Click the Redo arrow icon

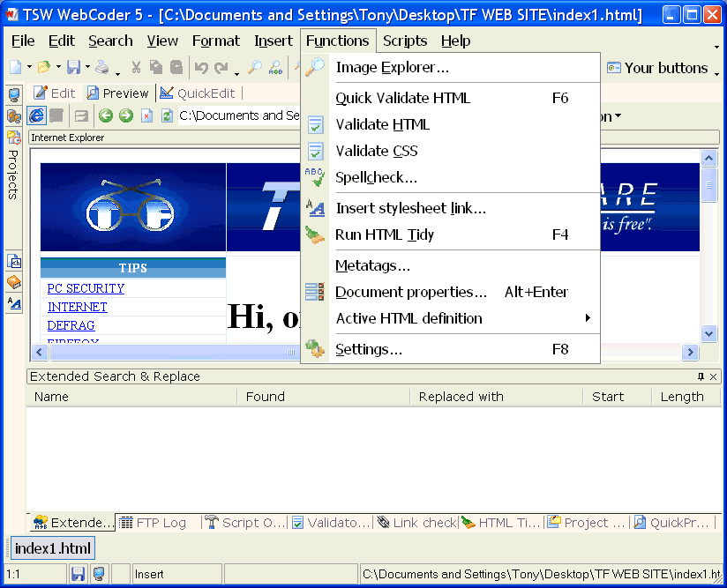tap(221, 68)
